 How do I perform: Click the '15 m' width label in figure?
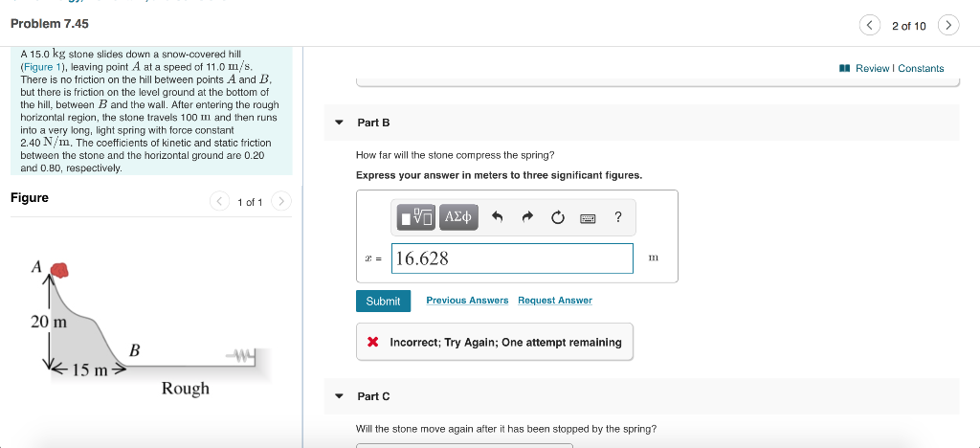click(x=91, y=370)
